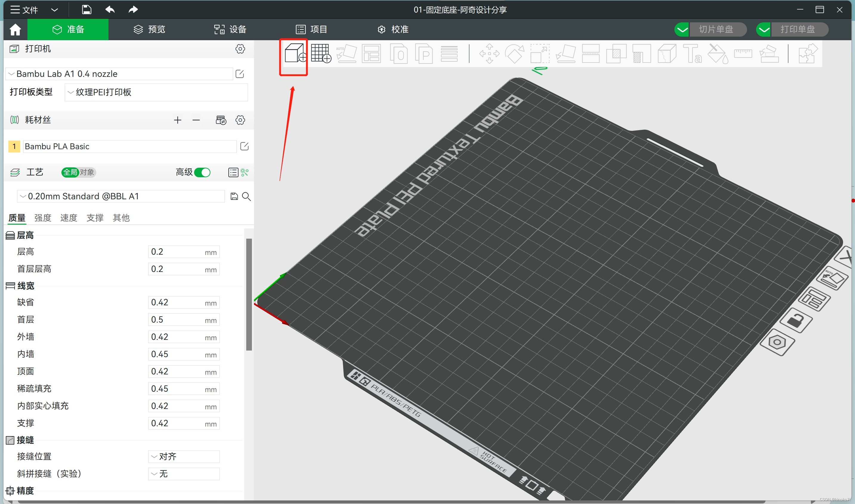Viewport: 855px width, 504px height.
Task: Toggle the 高级 advanced switch
Action: point(202,172)
